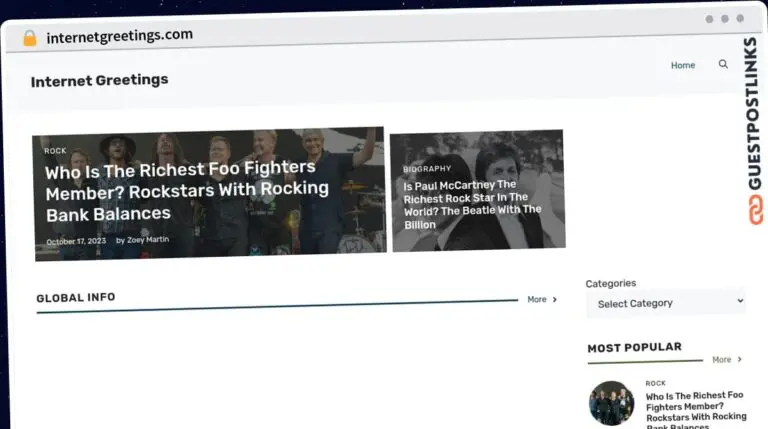Open the Home menu item
Screen dimensions: 768x429
click(683, 65)
